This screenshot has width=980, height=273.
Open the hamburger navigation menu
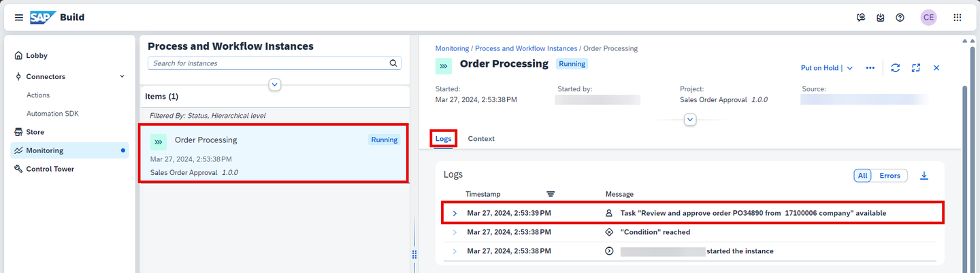click(19, 17)
